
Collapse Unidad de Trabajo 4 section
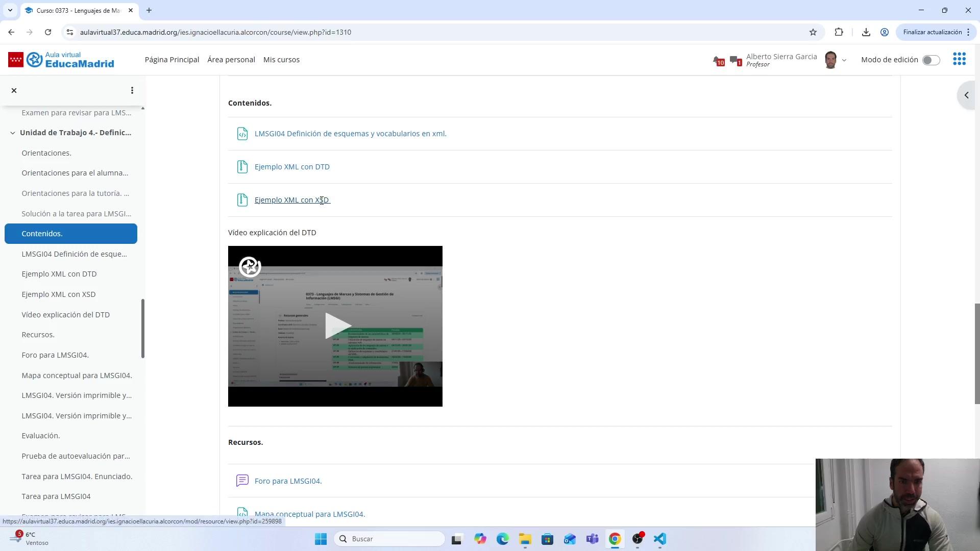tap(13, 133)
